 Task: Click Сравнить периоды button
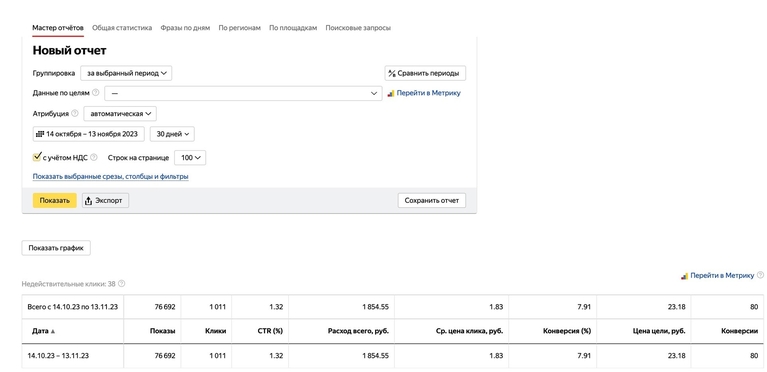pyautogui.click(x=425, y=73)
